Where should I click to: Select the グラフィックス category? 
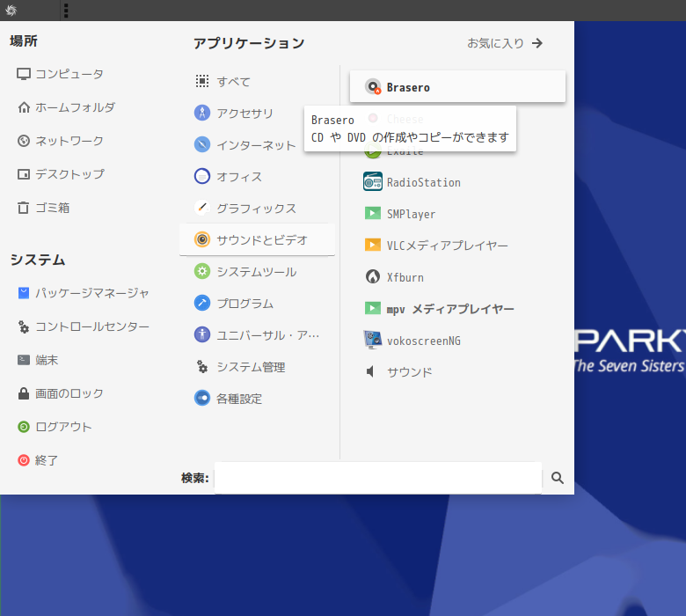point(257,208)
